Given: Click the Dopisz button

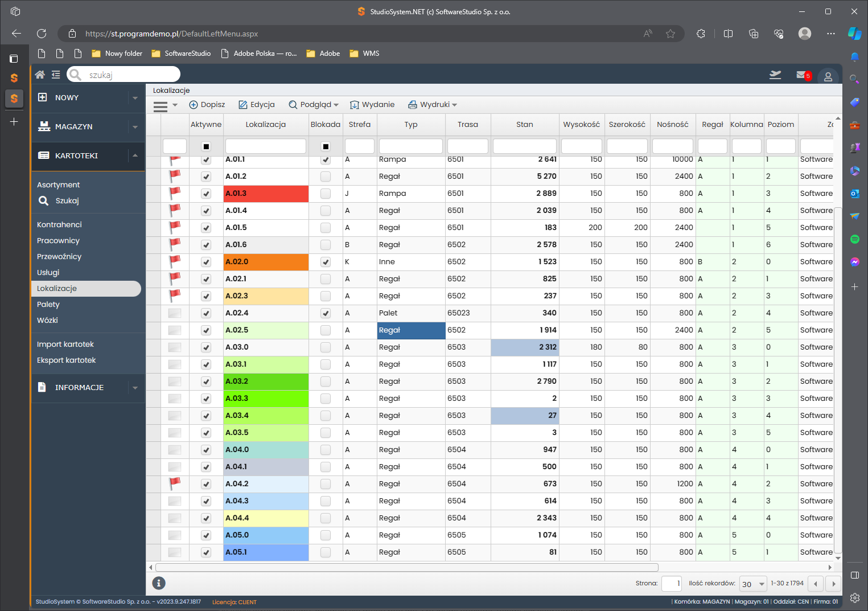Looking at the screenshot, I should click(207, 104).
